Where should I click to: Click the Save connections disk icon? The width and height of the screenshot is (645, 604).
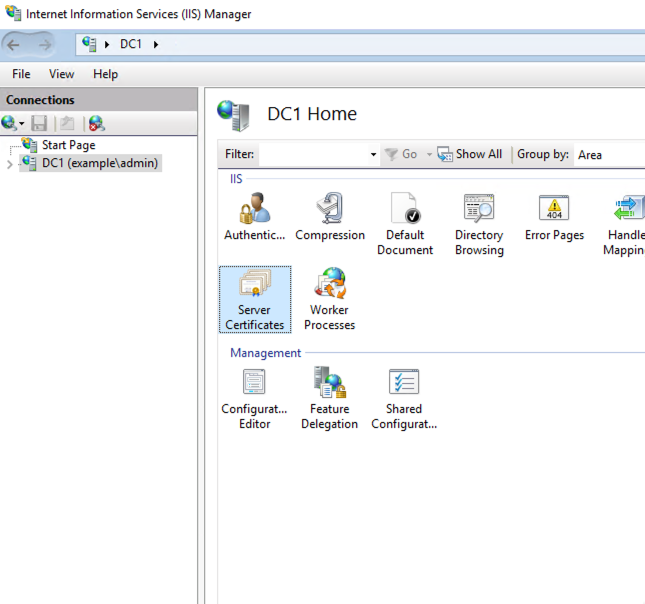point(39,123)
